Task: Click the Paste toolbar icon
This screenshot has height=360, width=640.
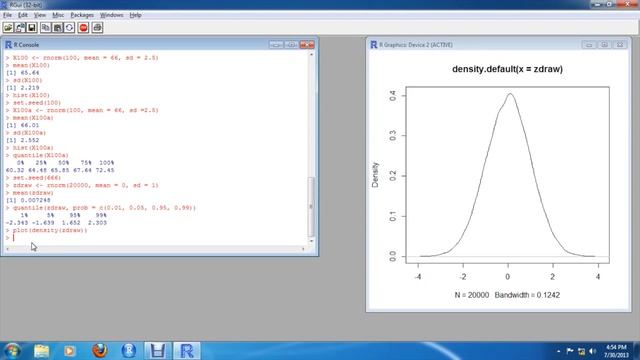Action: pos(58,28)
